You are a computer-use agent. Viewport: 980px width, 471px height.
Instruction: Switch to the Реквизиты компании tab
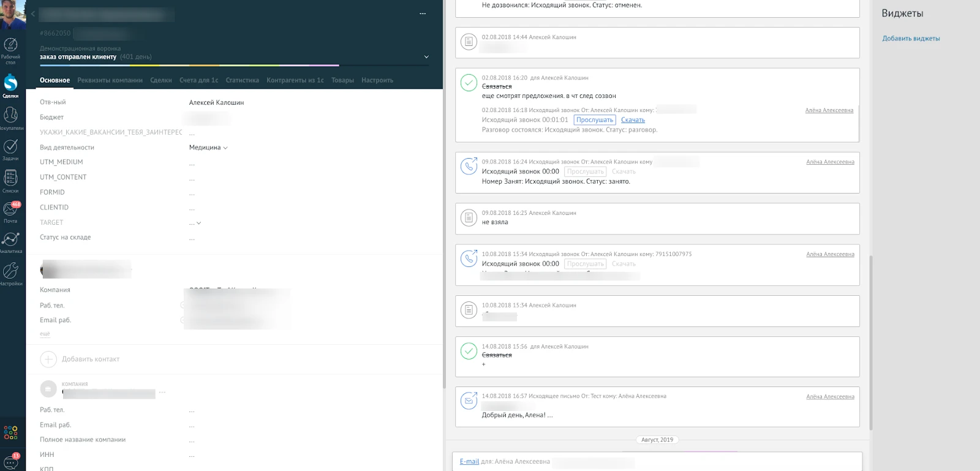click(x=110, y=80)
